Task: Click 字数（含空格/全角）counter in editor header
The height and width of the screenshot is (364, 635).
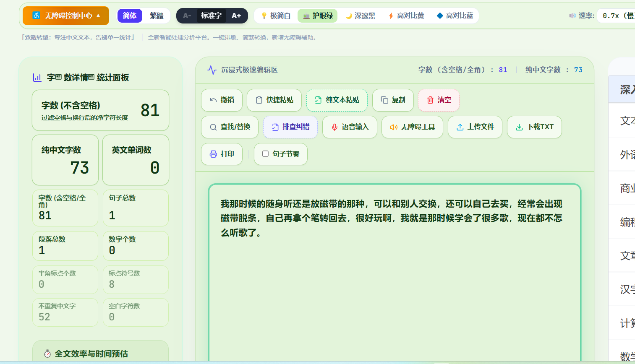Action: [x=463, y=70]
